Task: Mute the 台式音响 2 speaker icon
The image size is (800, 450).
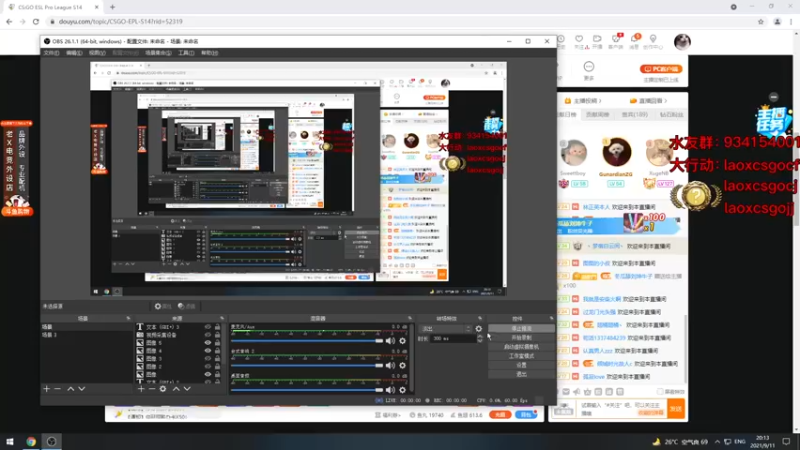Action: click(390, 365)
